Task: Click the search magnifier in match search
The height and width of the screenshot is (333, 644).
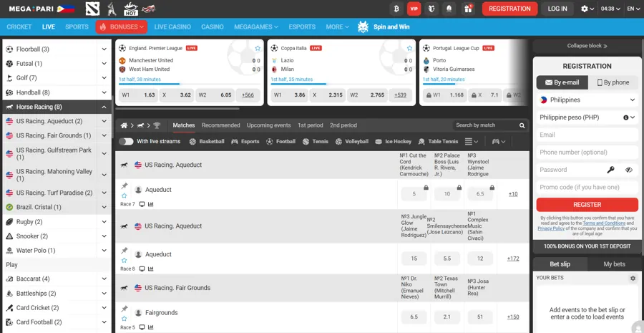Action: click(x=522, y=125)
